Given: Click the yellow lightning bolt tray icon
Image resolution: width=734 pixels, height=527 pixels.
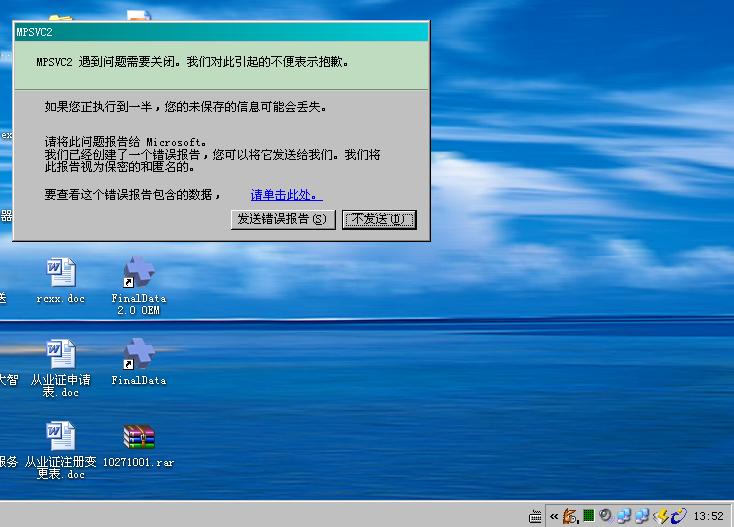Looking at the screenshot, I should [x=661, y=516].
